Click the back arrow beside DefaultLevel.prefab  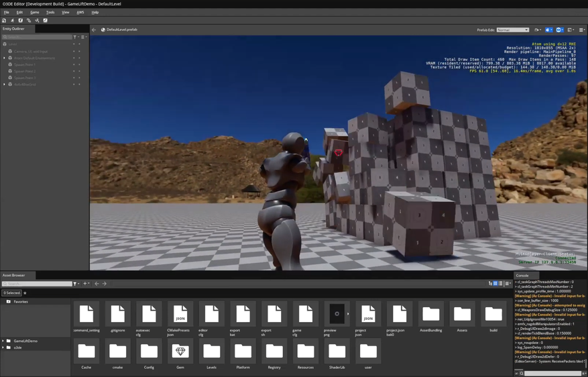click(x=94, y=30)
